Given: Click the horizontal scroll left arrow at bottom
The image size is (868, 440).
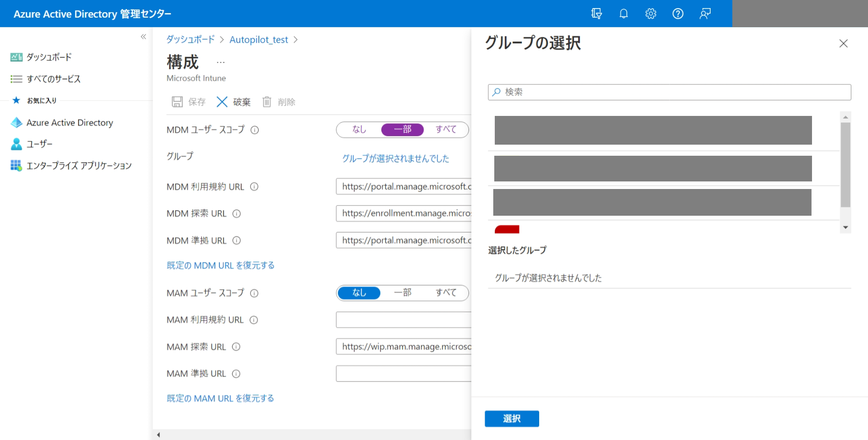Looking at the screenshot, I should click(158, 435).
